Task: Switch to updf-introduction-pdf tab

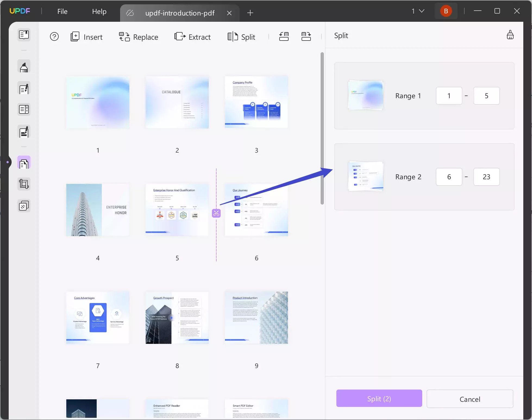Action: coord(180,13)
